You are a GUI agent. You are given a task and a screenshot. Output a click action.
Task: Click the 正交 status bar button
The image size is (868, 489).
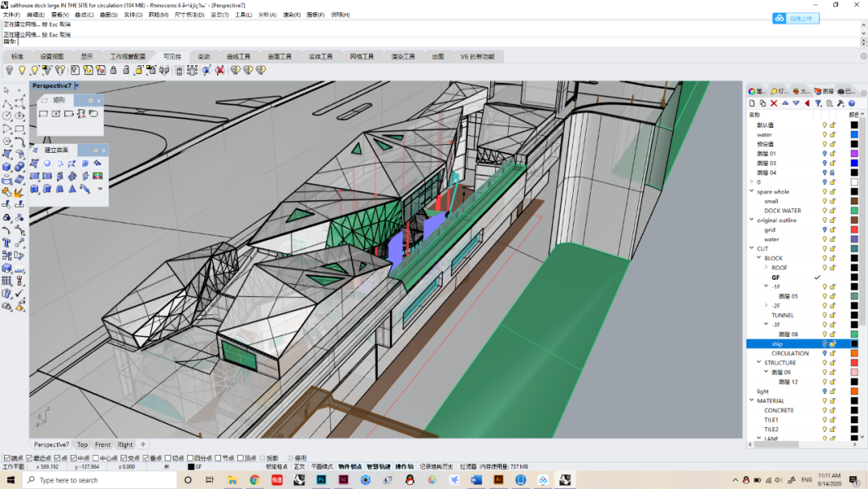tap(299, 466)
